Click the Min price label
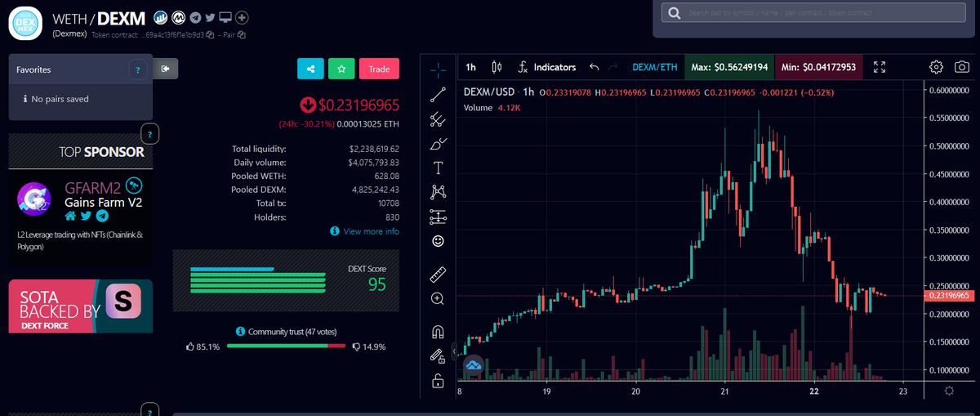This screenshot has height=416, width=980. click(x=818, y=67)
